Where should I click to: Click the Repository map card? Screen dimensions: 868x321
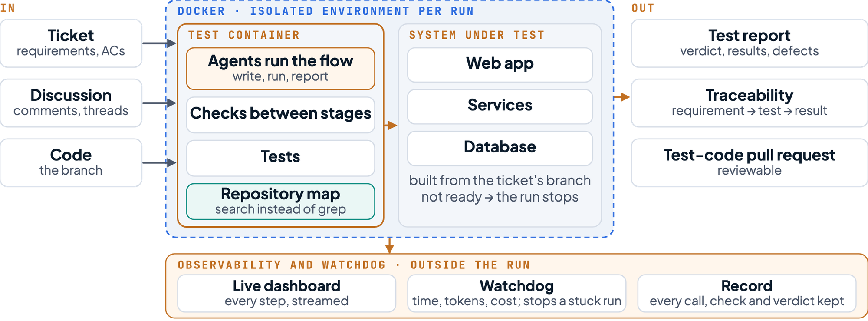280,202
